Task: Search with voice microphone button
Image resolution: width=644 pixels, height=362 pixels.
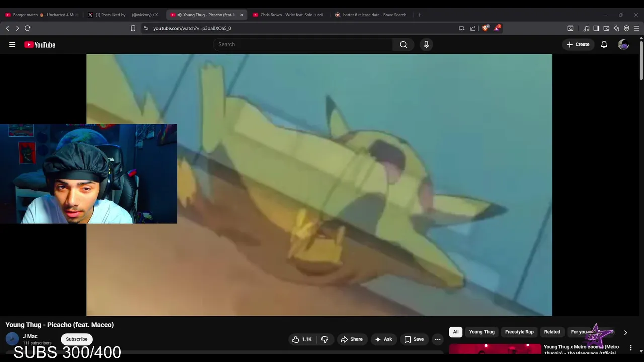Action: (x=426, y=44)
